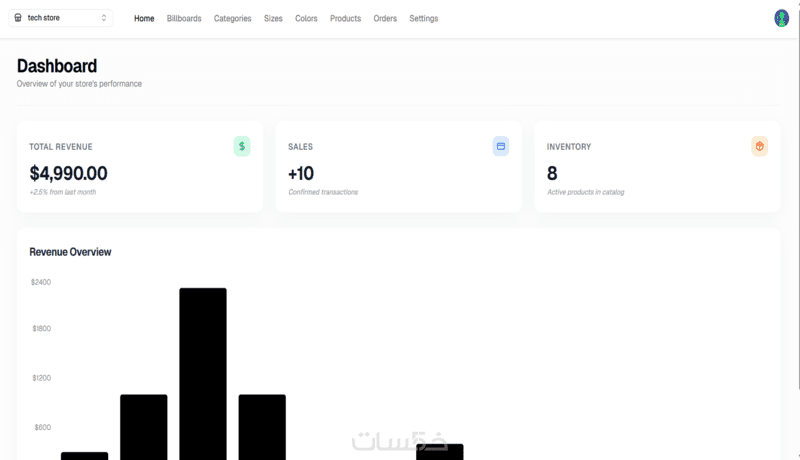Screen dimensions: 800x460
Task: Click the store icon beside tech store
Action: 18,18
